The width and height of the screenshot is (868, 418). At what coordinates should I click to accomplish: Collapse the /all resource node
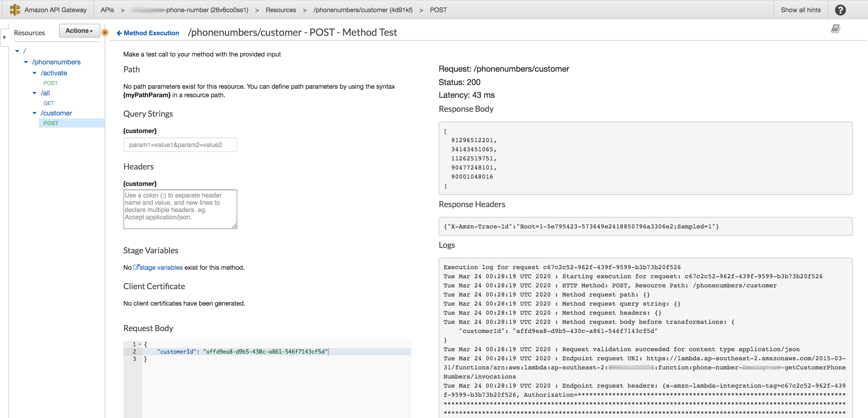coord(34,93)
